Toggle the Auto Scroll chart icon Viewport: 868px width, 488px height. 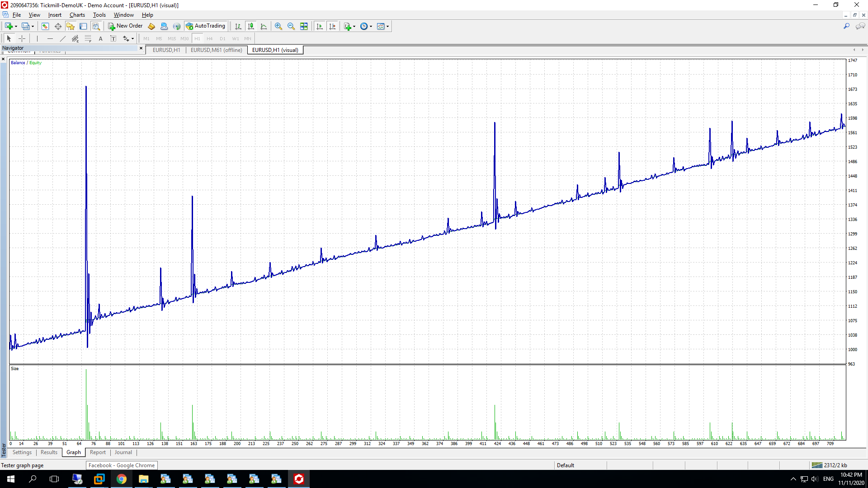320,26
